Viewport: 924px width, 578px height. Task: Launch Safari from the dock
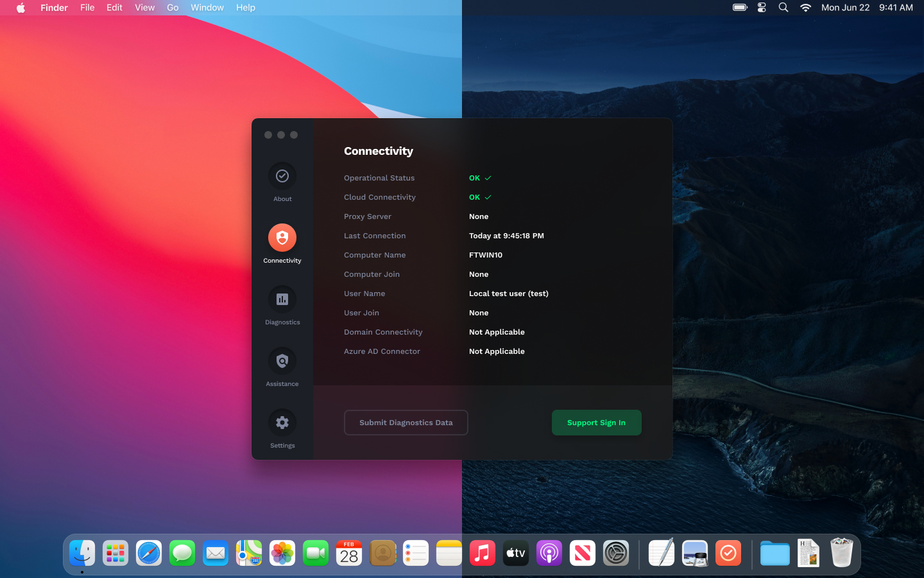pos(149,553)
